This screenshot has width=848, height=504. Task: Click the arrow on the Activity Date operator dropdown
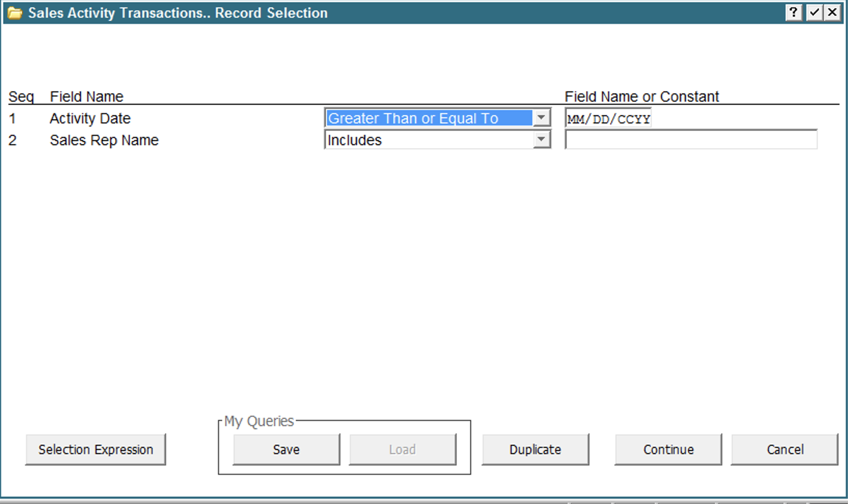541,118
